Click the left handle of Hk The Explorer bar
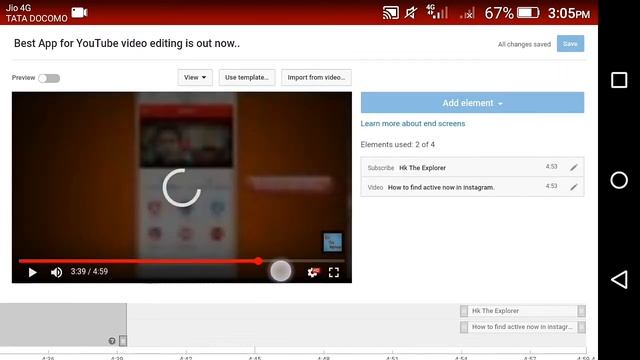640x360 pixels. click(464, 311)
